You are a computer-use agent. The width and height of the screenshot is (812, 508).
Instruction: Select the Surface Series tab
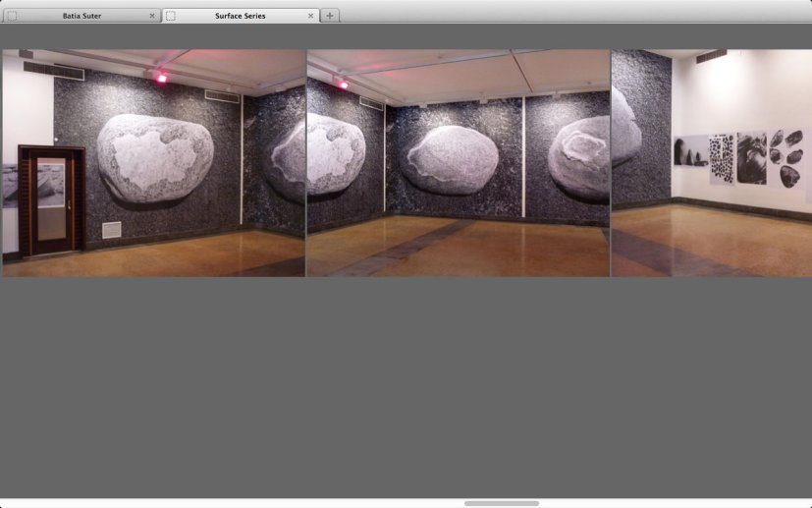[x=241, y=16]
